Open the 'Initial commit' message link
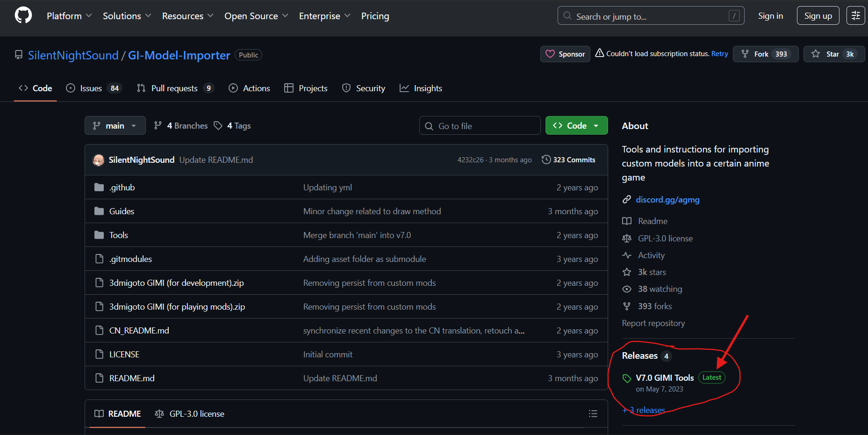 tap(328, 354)
